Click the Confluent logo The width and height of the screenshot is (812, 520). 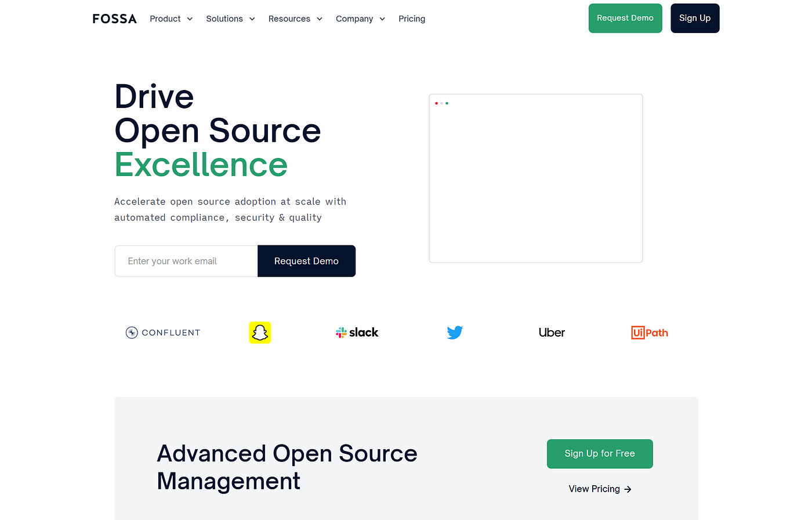click(x=163, y=333)
